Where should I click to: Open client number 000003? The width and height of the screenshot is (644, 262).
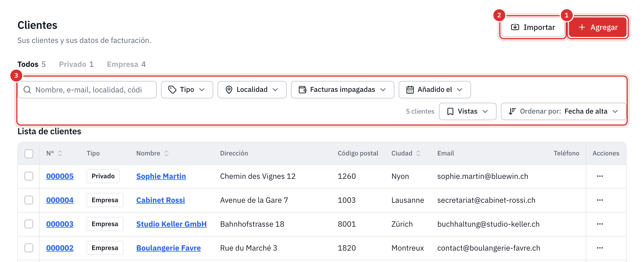tap(60, 224)
